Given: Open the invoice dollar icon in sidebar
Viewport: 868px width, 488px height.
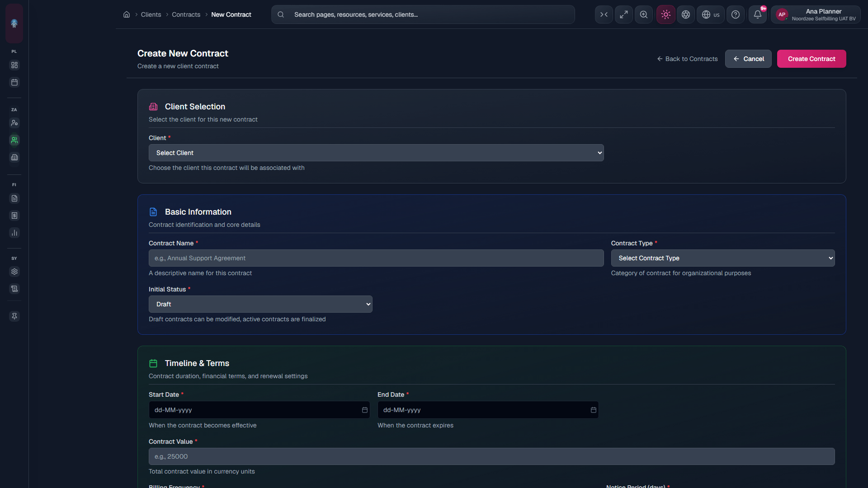Looking at the screenshot, I should click(x=14, y=216).
